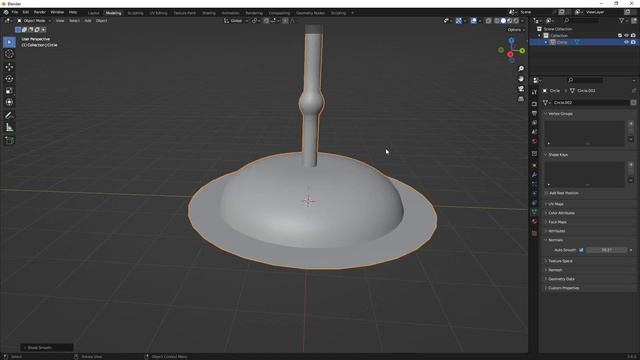Viewport: 640px width, 360px height.
Task: Open the Render menu
Action: 40,12
